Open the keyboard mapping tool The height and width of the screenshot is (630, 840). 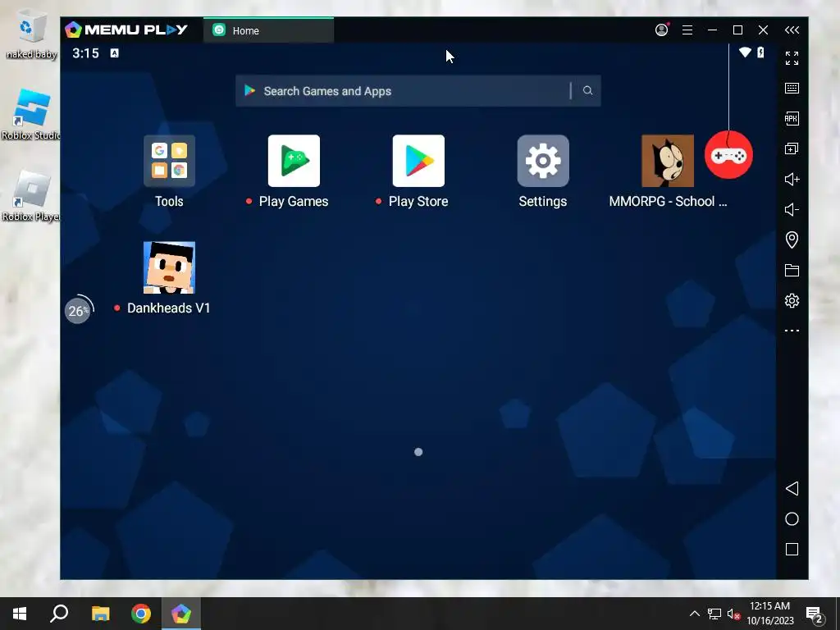[792, 89]
